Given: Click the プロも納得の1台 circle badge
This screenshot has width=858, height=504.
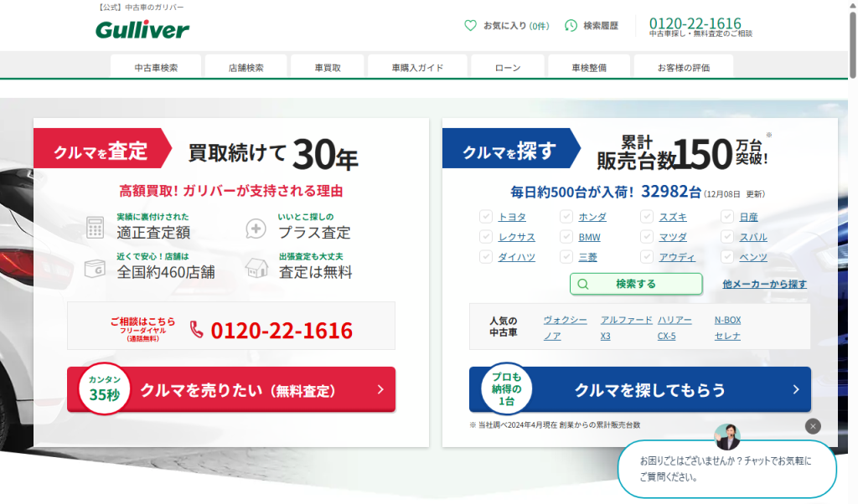Looking at the screenshot, I should [x=506, y=388].
